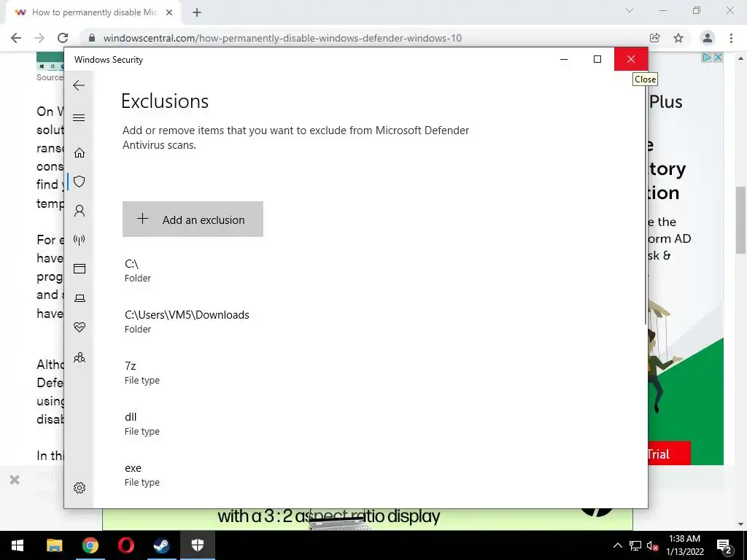Select the exe file type exclusion
747x560 pixels.
pos(142,475)
